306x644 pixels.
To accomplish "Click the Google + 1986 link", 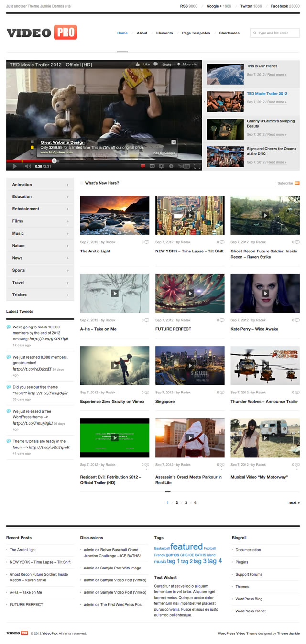I will 219,6.
